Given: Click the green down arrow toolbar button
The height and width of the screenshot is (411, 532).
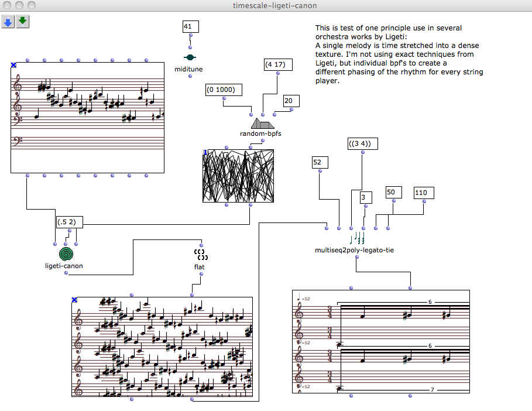Looking at the screenshot, I should [x=23, y=22].
